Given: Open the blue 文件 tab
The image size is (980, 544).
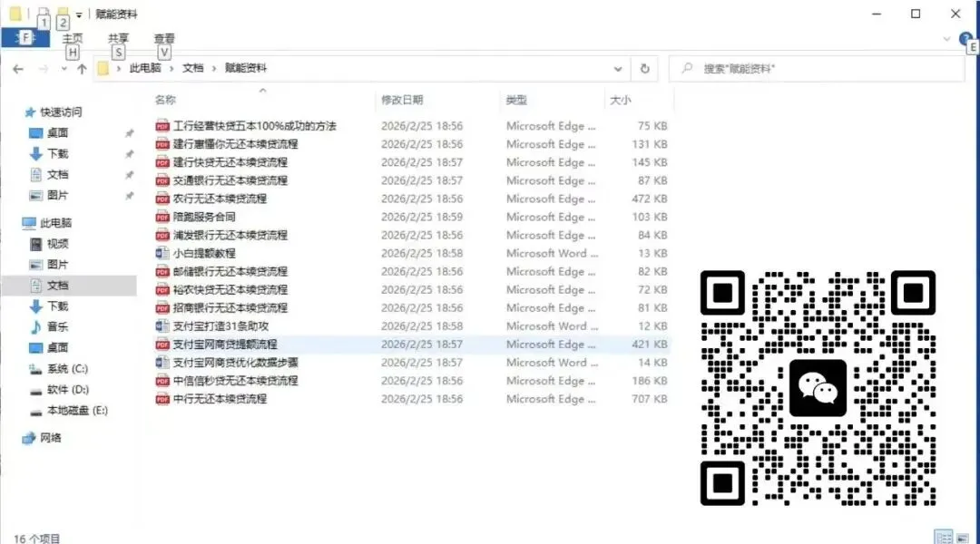Looking at the screenshot, I should pyautogui.click(x=25, y=38).
